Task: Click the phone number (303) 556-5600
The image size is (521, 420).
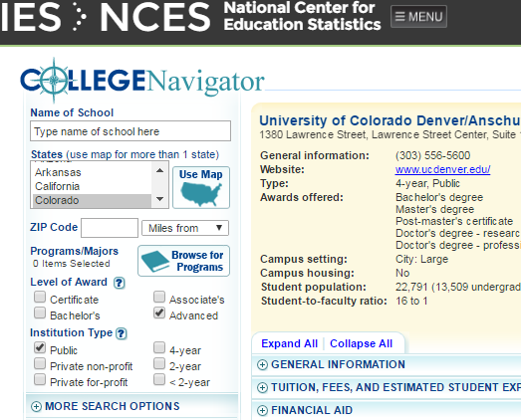Action: point(433,155)
